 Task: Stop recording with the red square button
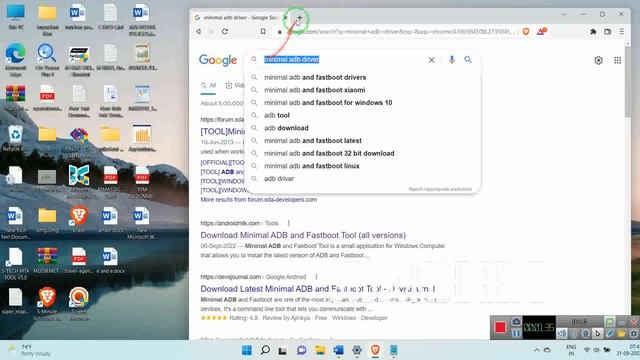pos(500,327)
